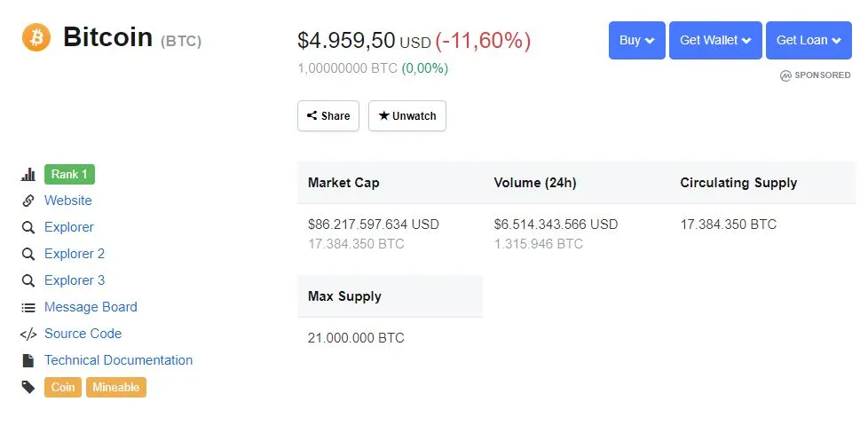Click the green Rank 1 badge

click(69, 175)
